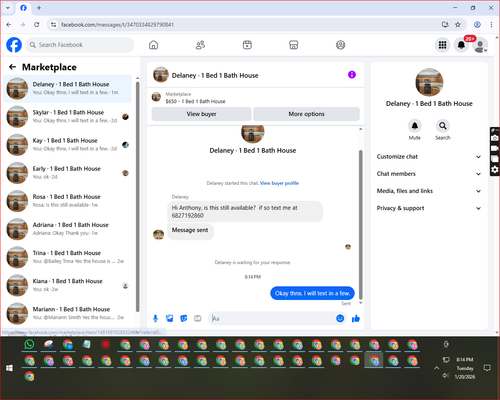Open the $650 - 1 Bed 1 Bath House listing
The height and width of the screenshot is (400, 500).
[x=195, y=101]
